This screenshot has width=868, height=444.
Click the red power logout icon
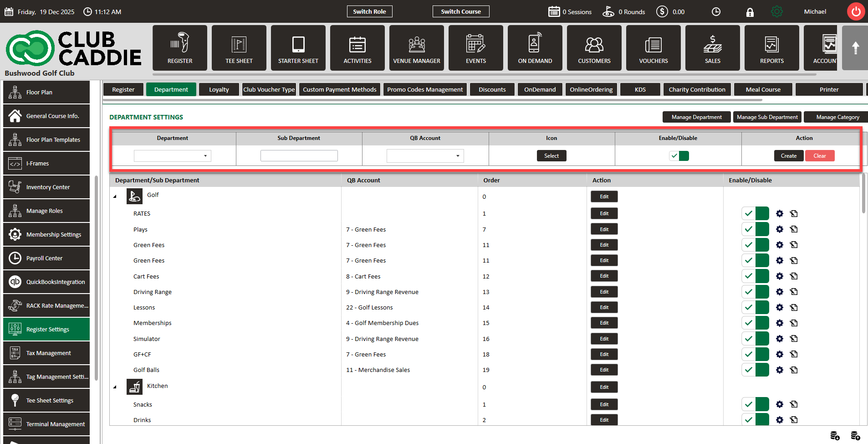tap(856, 12)
